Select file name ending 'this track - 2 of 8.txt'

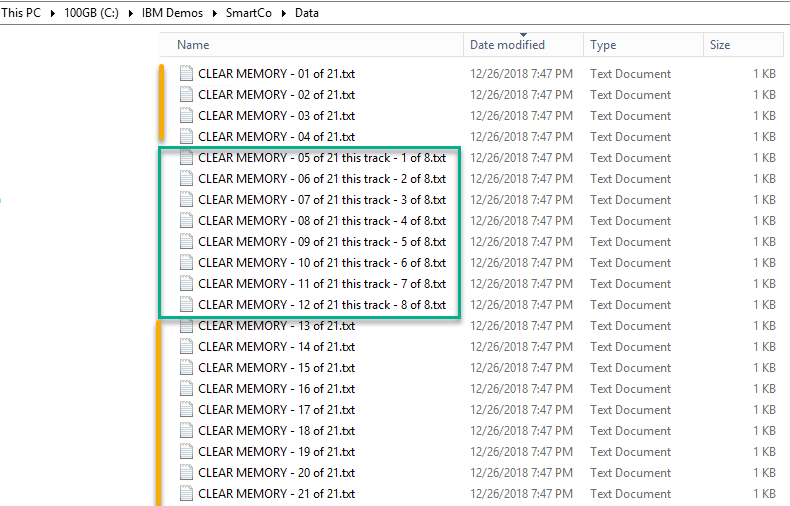(x=322, y=179)
